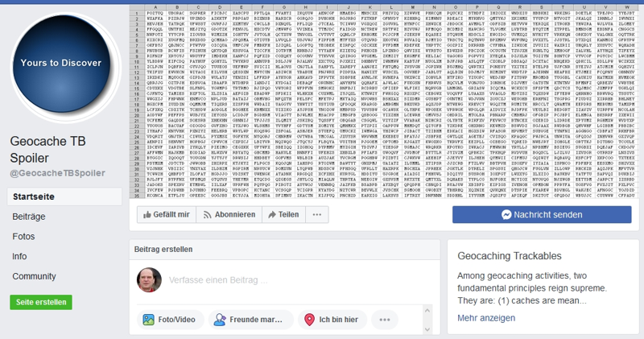Click the @GeocacheTBSpoiler username
The height and width of the screenshot is (339, 644).
point(57,173)
